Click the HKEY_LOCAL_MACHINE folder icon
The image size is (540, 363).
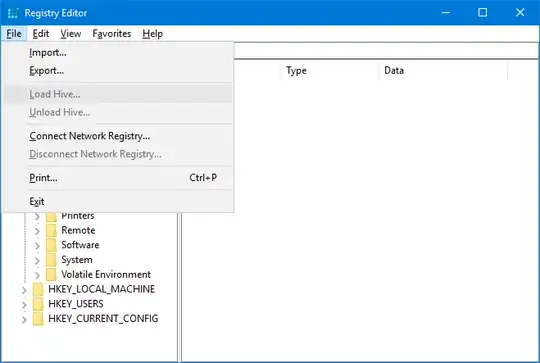(38, 290)
